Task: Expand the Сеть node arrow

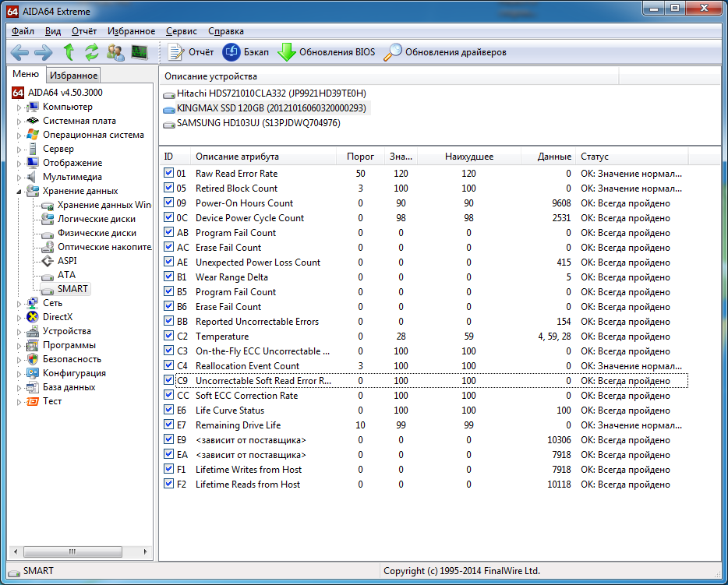Action: [x=19, y=304]
